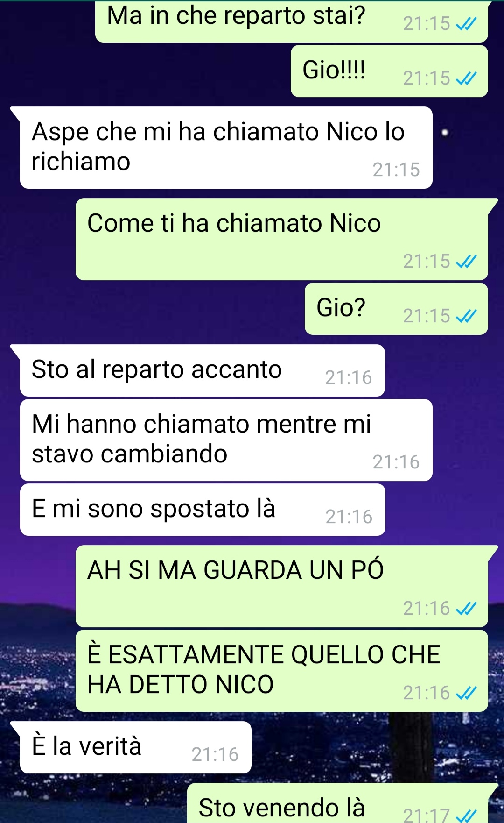Select the 'Sto al reparto accanto' bubble

pyautogui.click(x=202, y=370)
